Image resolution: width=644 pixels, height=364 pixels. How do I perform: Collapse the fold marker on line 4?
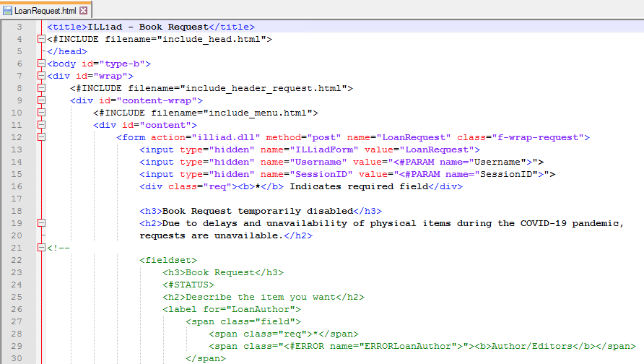pos(41,39)
